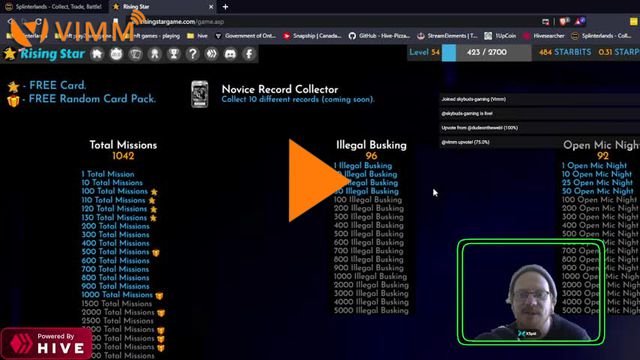Open the Discord icon in nav bar
Screen dimensions: 640x360
[x=230, y=54]
